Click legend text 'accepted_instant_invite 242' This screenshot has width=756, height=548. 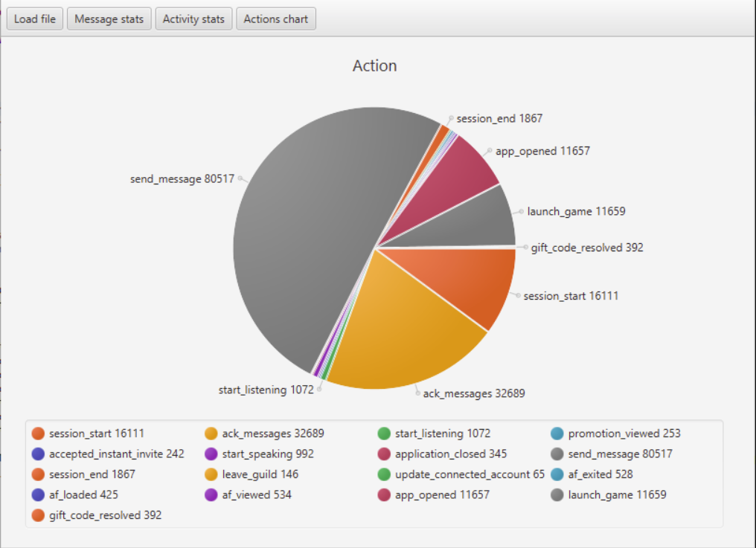(x=117, y=454)
